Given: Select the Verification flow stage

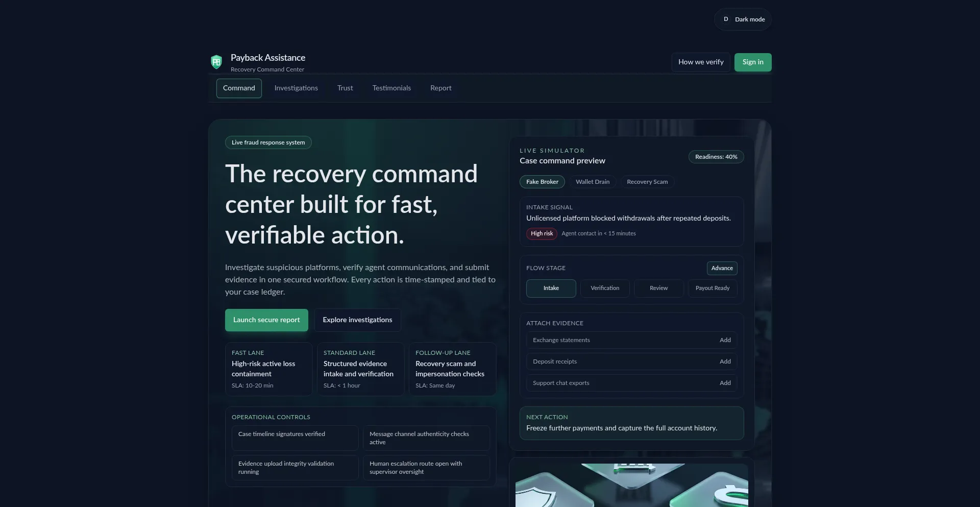Looking at the screenshot, I should pos(605,288).
